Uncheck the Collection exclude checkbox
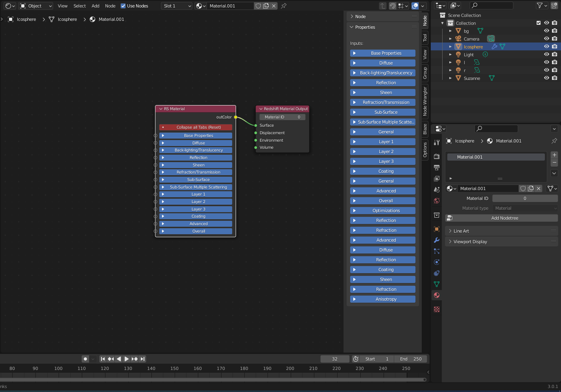 click(x=539, y=23)
